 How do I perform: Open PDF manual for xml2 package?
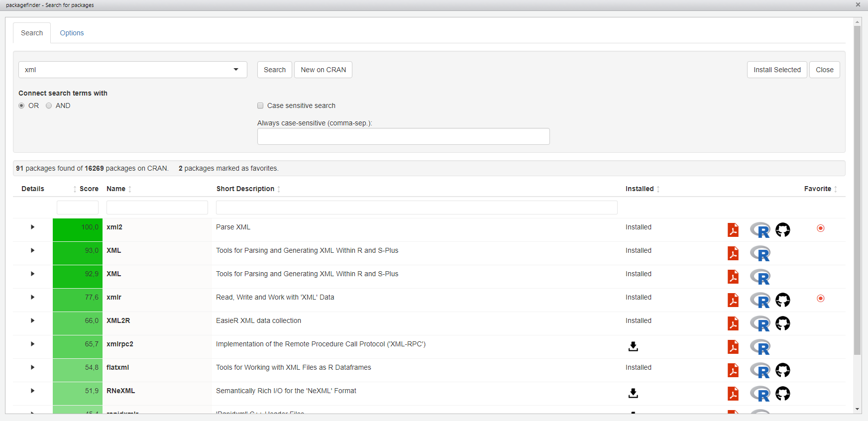(x=733, y=230)
